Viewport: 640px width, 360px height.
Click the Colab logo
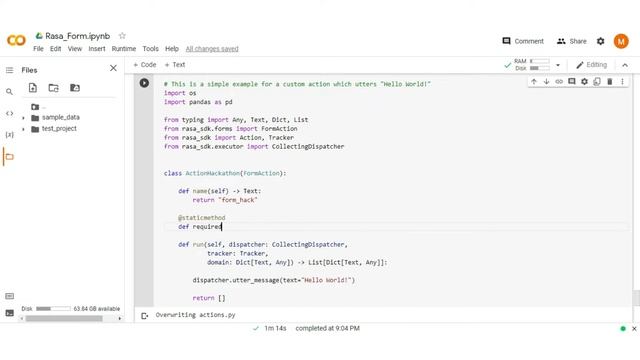[x=16, y=40]
